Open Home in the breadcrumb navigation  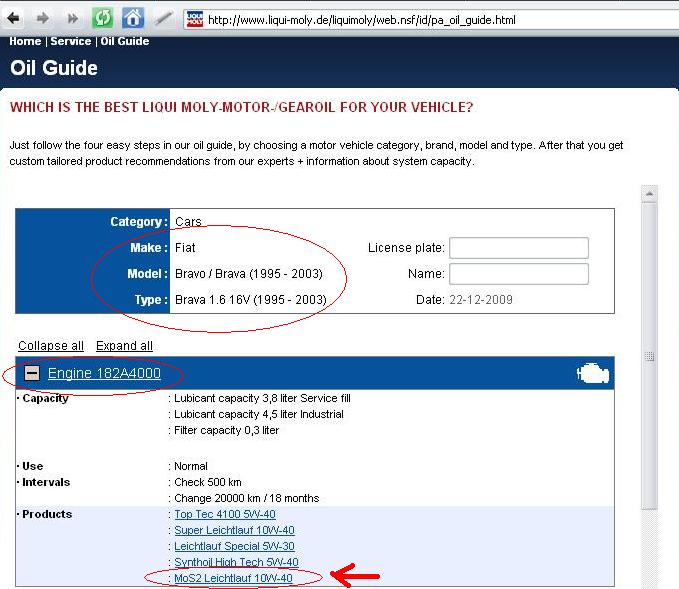coord(25,41)
